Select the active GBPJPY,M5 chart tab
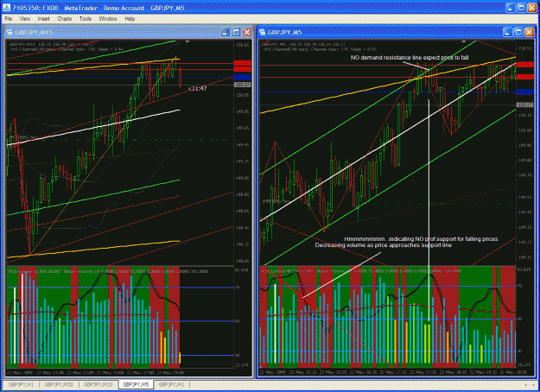 pyautogui.click(x=136, y=384)
